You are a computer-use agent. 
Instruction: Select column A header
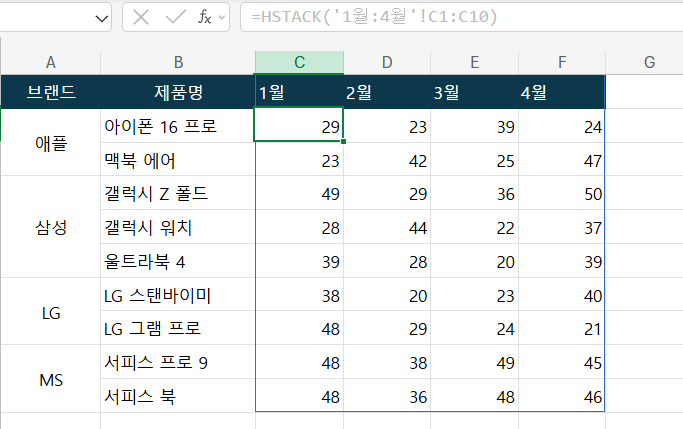tap(51, 62)
